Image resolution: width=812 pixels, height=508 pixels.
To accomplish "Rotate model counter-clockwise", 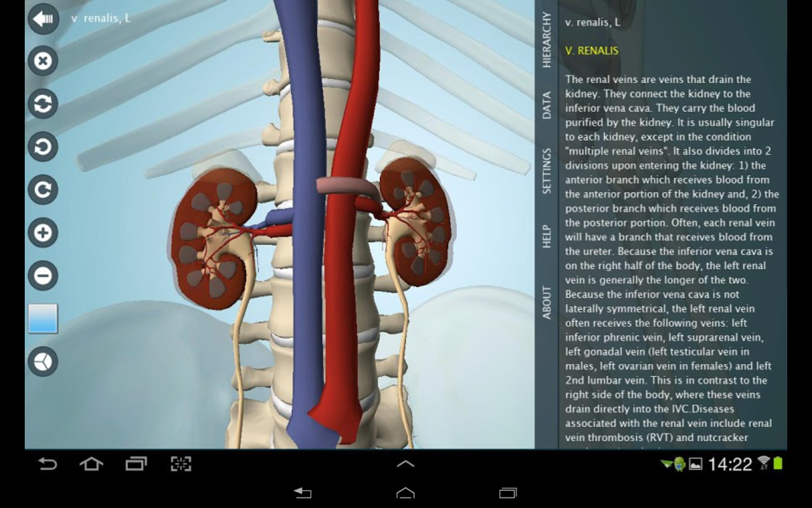I will tap(43, 147).
